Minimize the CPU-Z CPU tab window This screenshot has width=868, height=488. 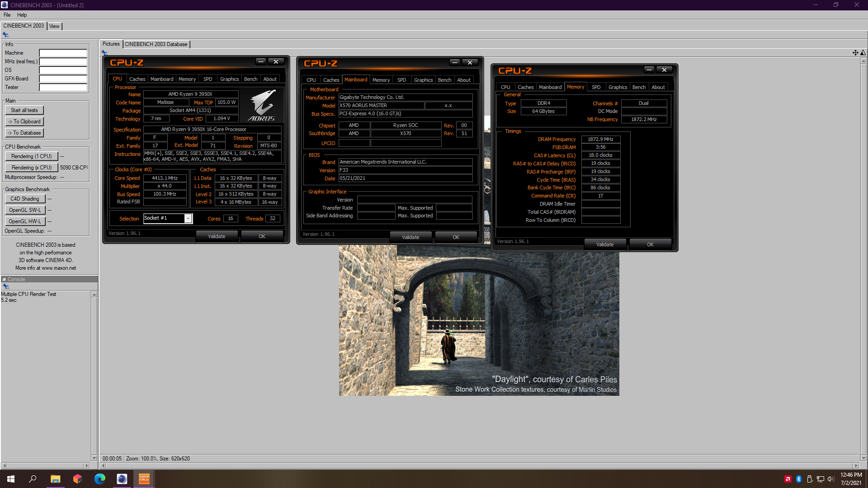tap(261, 61)
